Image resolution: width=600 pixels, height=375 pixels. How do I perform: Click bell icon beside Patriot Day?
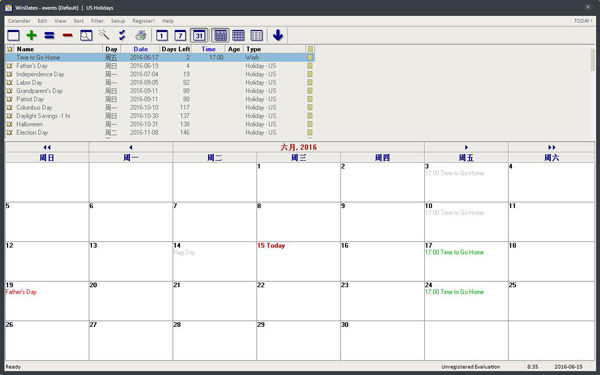tap(10, 99)
